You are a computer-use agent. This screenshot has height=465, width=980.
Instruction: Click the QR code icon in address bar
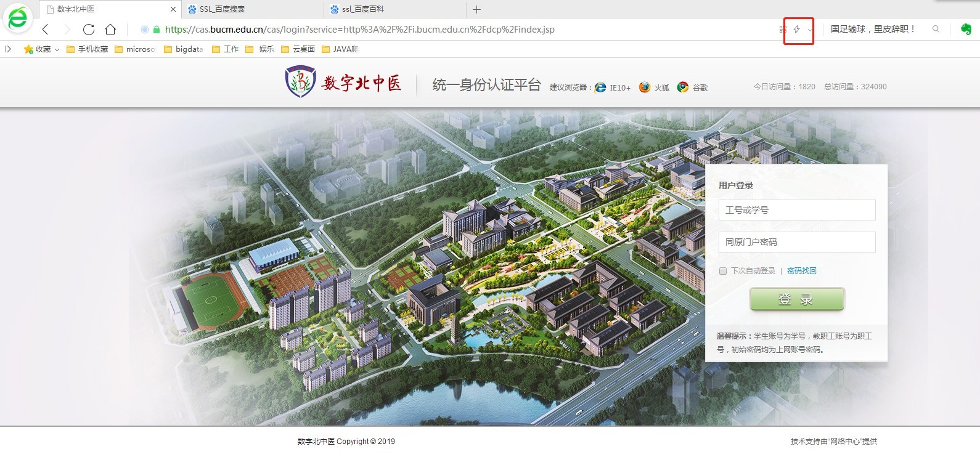coord(783,30)
